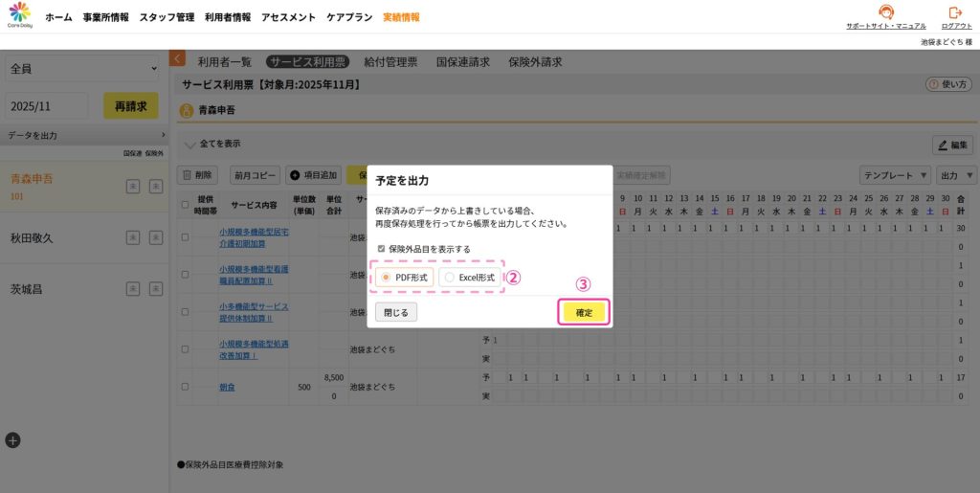Click the Care Daisy logo icon
This screenshot has width=980, height=493.
[x=20, y=14]
